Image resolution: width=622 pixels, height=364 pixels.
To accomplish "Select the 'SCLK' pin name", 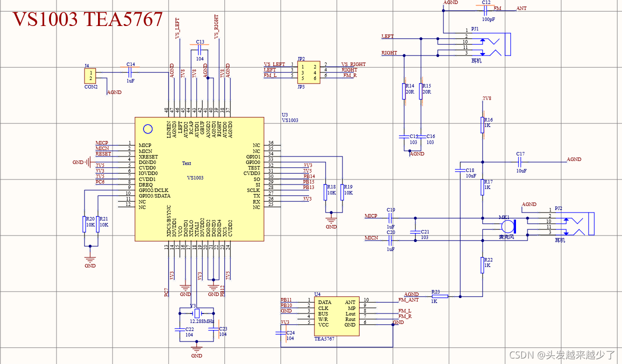I will point(253,190).
